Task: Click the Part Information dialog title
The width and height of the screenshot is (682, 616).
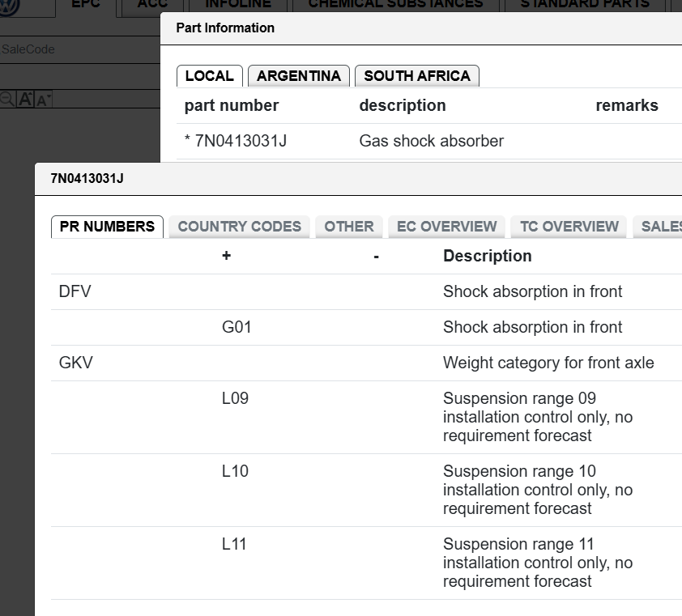Action: pyautogui.click(x=225, y=28)
